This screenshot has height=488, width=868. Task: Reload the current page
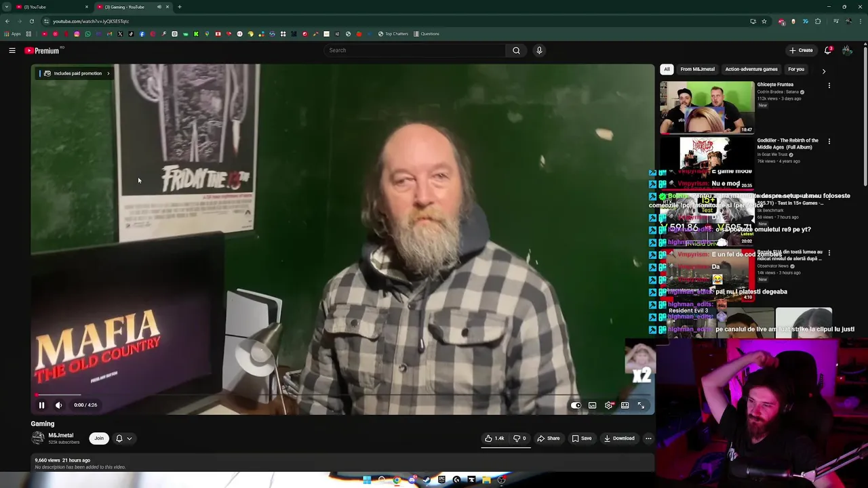32,21
